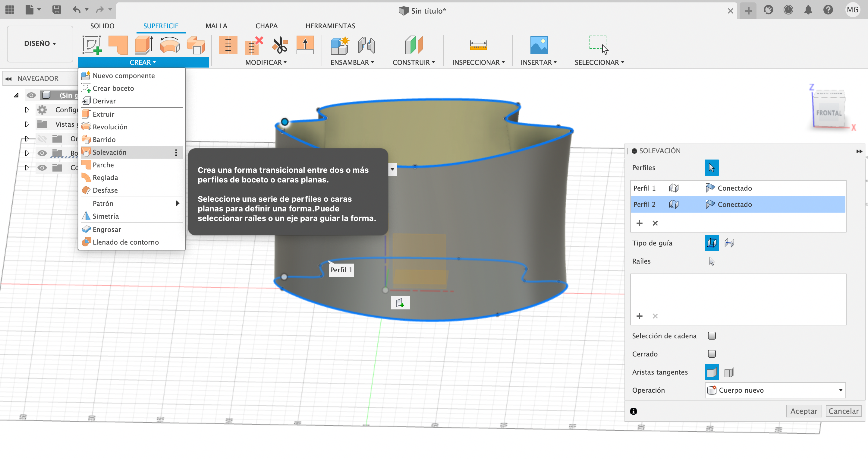
Task: Click the Railes selection icon
Action: click(711, 261)
